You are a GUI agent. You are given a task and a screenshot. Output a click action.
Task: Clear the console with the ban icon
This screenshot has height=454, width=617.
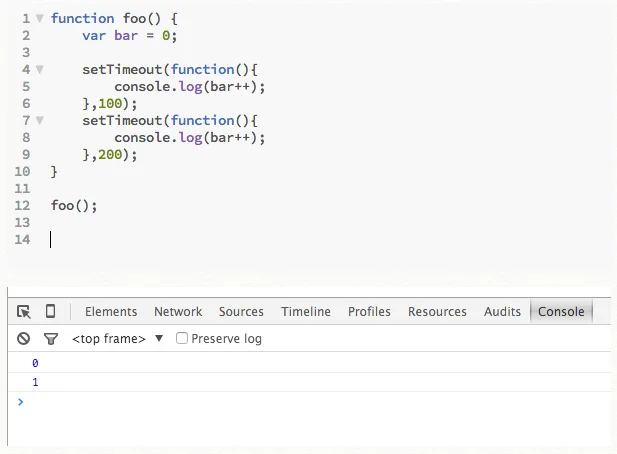[23, 338]
